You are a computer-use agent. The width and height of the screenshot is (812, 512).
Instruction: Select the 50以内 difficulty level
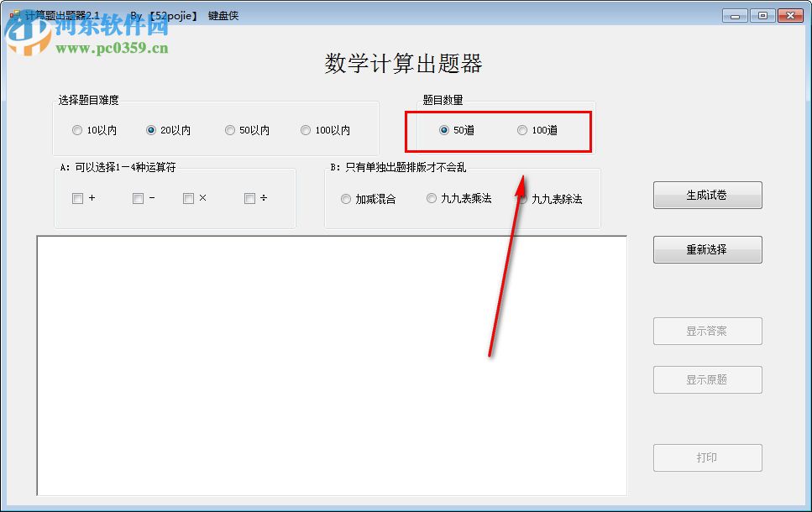(230, 130)
